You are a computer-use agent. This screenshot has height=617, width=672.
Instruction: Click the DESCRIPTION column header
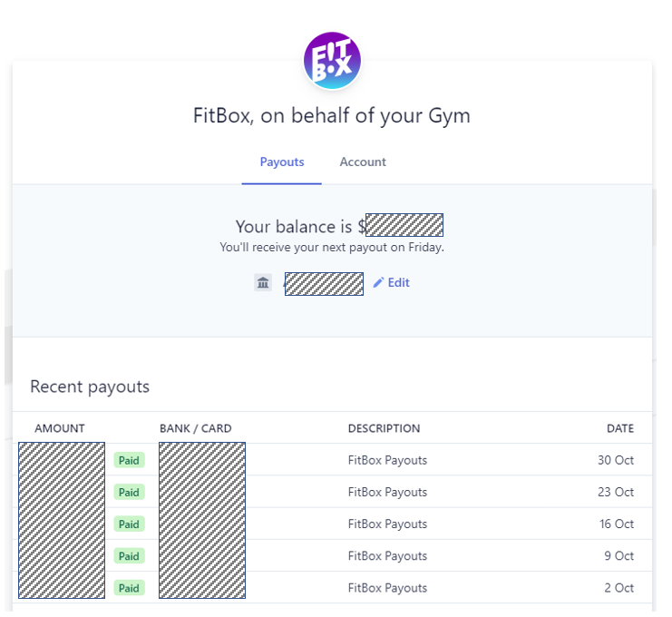tap(384, 428)
